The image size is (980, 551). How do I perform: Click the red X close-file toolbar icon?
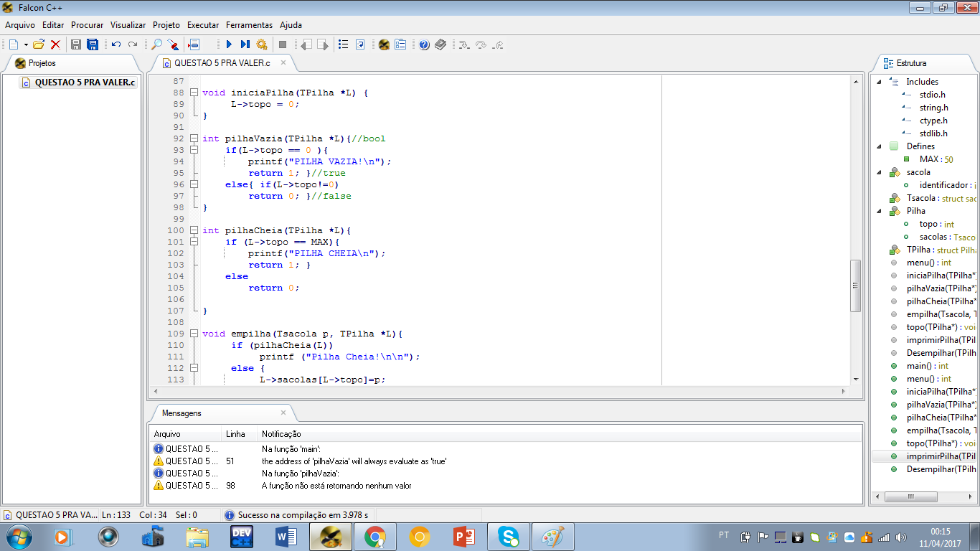click(55, 44)
